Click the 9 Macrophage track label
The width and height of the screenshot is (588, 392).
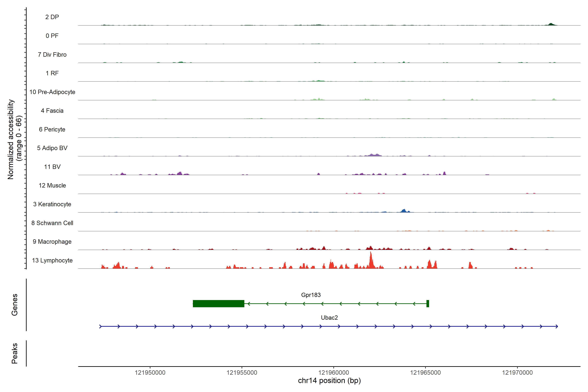pyautogui.click(x=52, y=242)
